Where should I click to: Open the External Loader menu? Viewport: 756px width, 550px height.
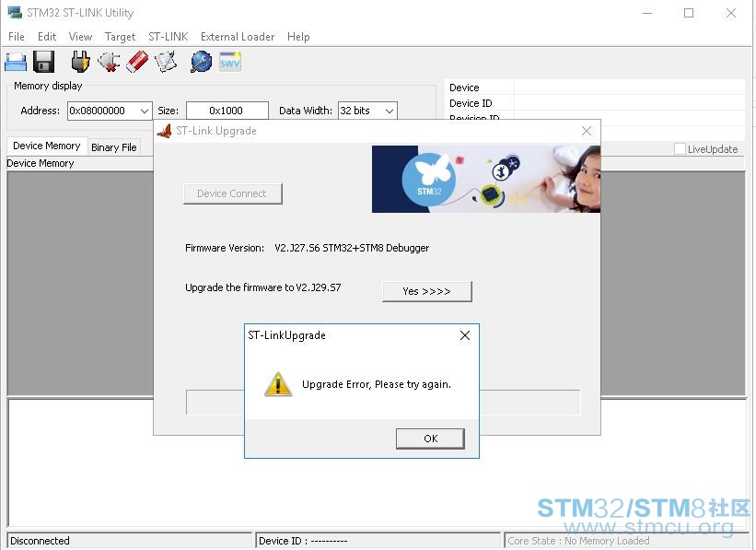click(238, 37)
